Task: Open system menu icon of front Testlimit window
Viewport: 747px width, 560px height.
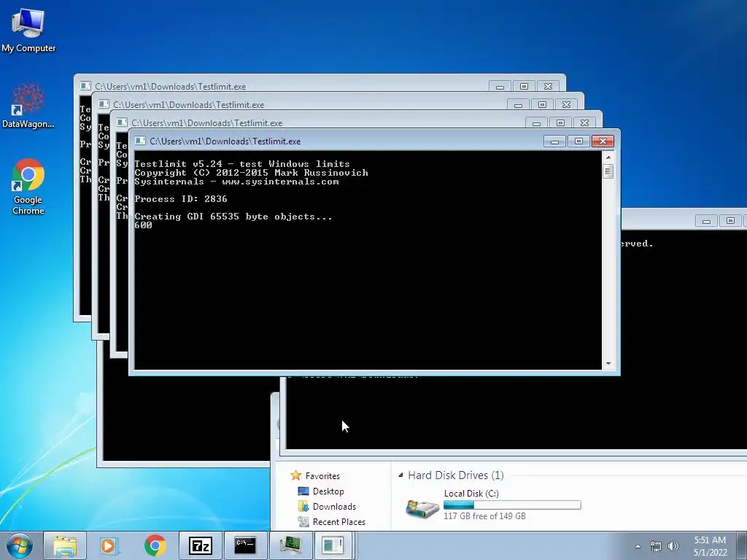Action: [140, 141]
